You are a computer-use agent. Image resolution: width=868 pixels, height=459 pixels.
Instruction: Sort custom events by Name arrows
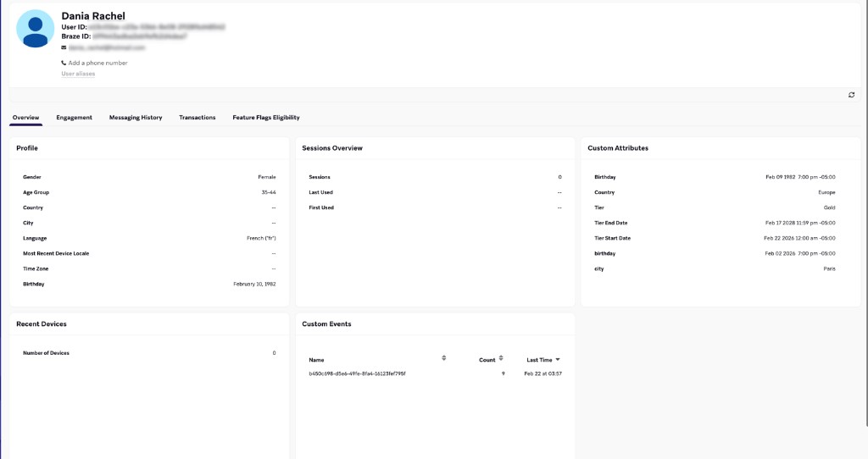(x=444, y=358)
